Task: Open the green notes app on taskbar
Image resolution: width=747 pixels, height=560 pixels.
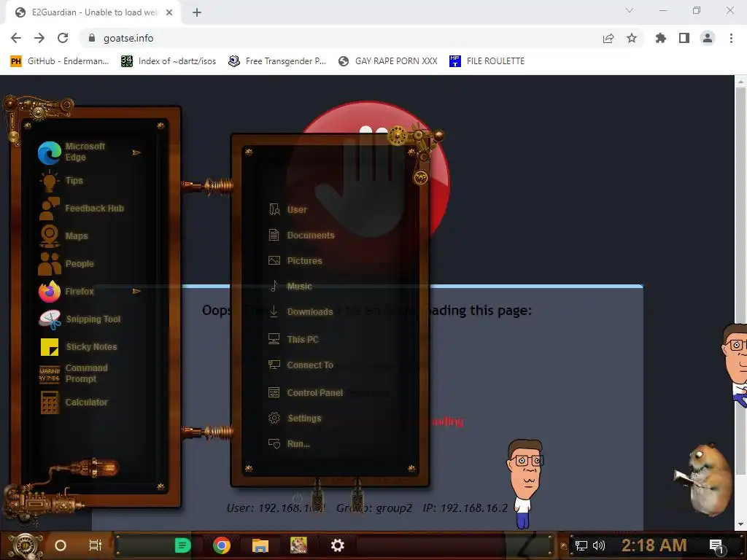Action: point(182,545)
